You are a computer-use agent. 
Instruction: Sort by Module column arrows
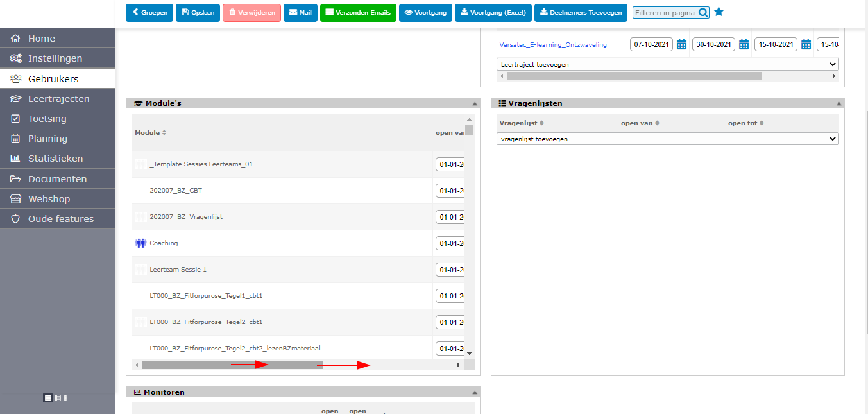click(164, 133)
